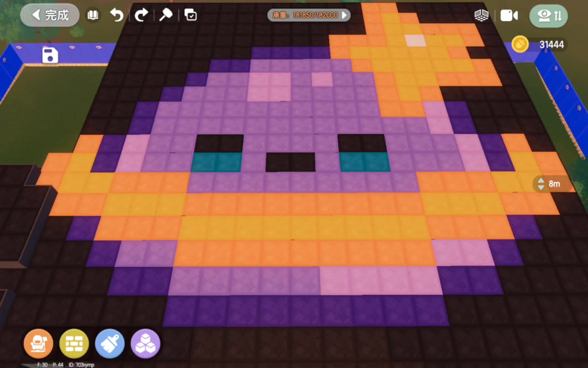Undo the last action
The image size is (588, 368).
(x=117, y=15)
